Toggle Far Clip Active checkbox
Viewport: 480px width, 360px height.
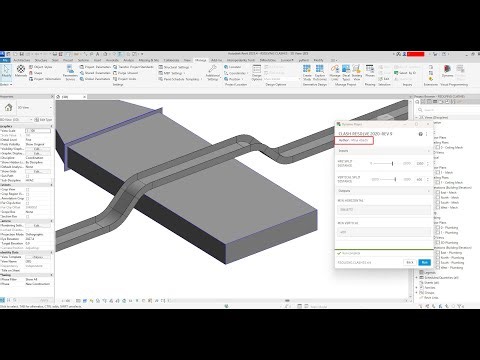pos(28,203)
